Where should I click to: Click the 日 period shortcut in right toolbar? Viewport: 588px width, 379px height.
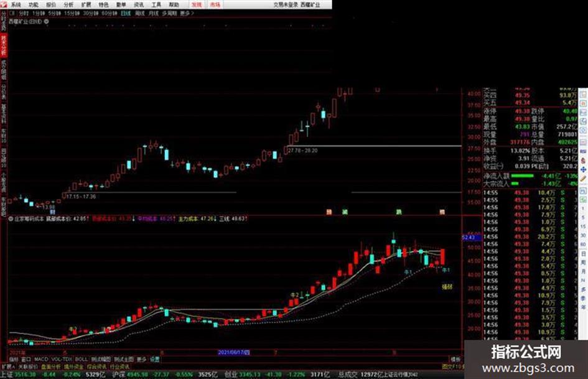[x=583, y=254]
